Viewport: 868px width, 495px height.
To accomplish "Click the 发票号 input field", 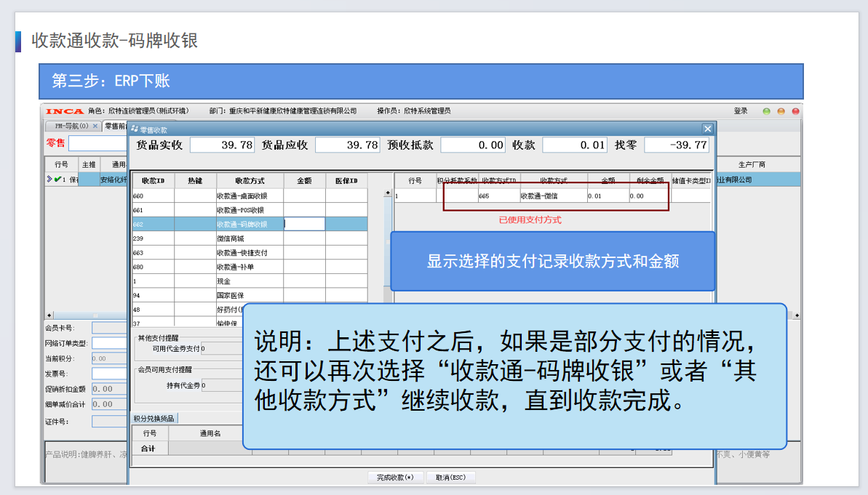I will [109, 374].
